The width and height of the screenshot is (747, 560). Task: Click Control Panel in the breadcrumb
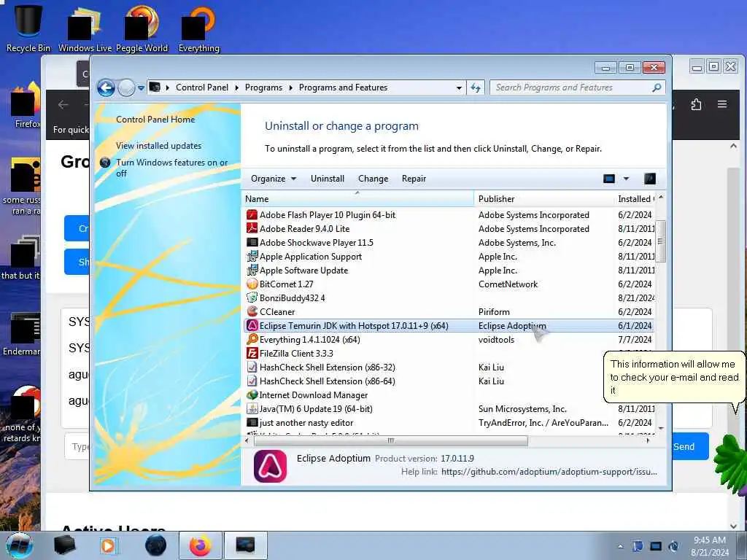202,87
